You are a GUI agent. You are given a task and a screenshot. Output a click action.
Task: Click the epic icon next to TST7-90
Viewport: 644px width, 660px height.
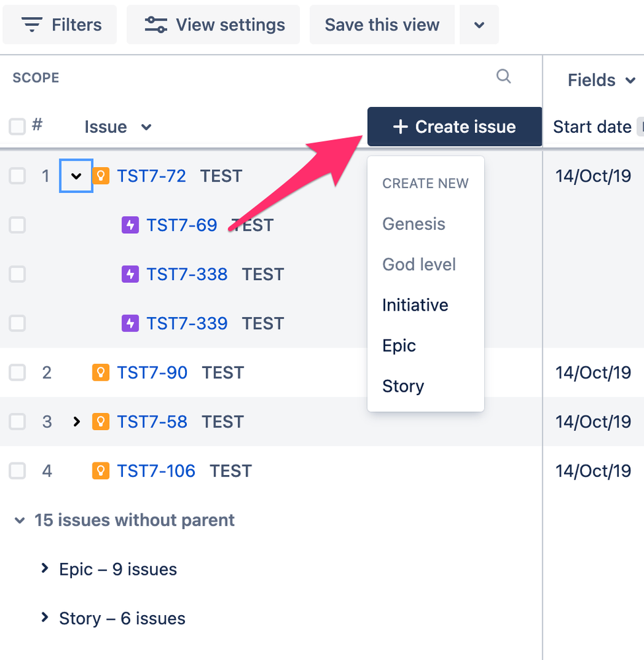click(100, 372)
